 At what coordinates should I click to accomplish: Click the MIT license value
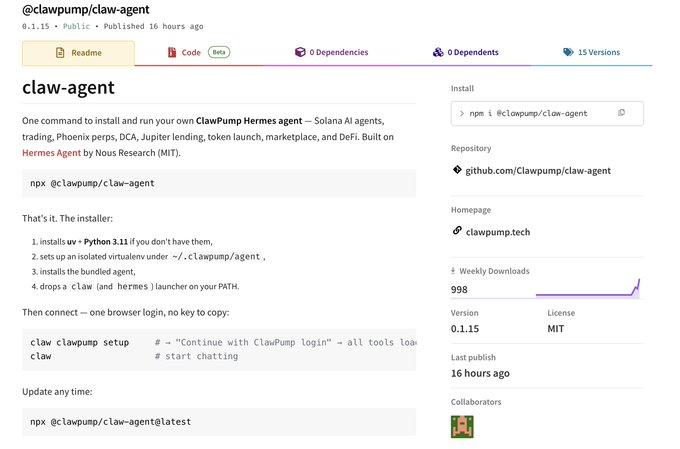(x=556, y=329)
